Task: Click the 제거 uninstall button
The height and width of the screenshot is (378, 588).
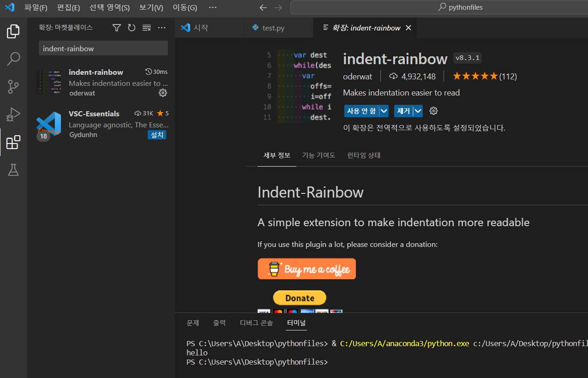Action: (403, 111)
